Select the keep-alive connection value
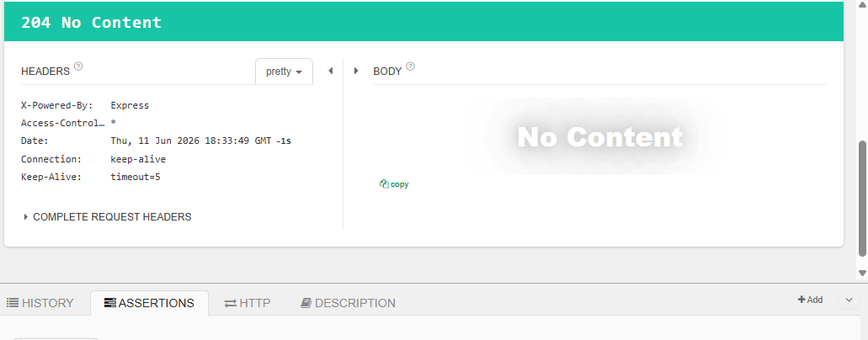 click(138, 159)
